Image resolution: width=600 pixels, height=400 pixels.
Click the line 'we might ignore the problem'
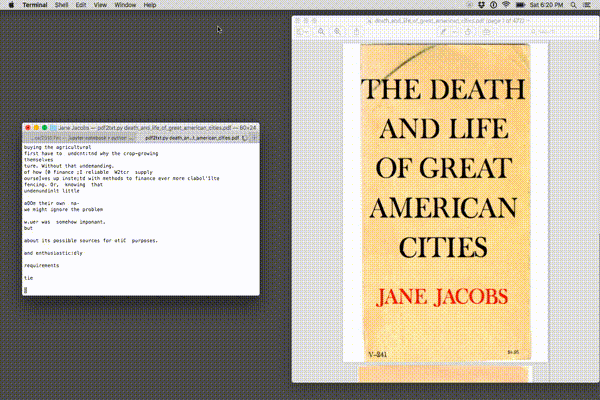click(63, 209)
